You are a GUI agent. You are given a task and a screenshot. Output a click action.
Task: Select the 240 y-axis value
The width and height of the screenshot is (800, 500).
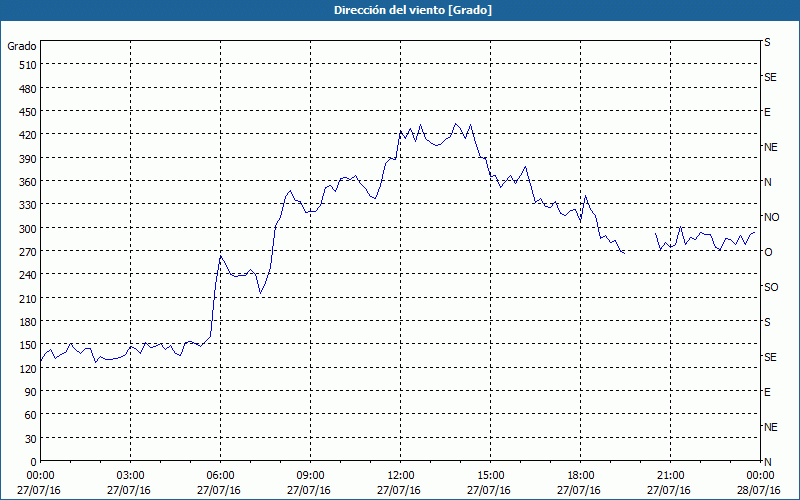(x=29, y=275)
